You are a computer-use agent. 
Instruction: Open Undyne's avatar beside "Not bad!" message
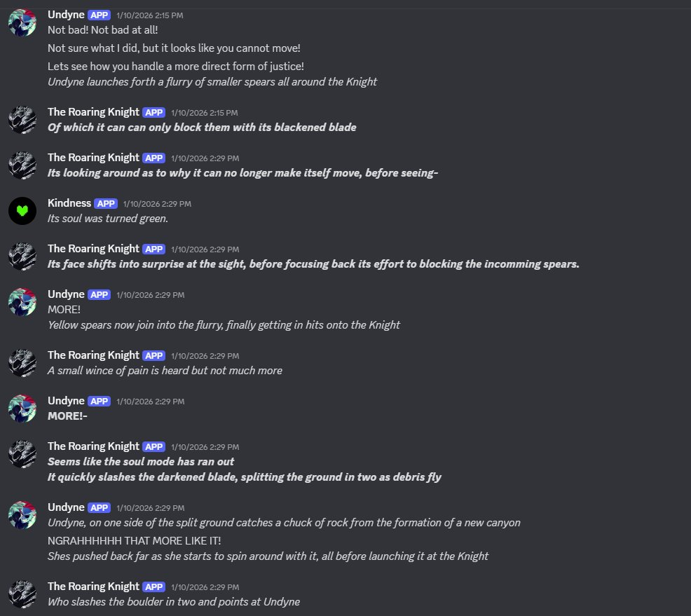[22, 22]
